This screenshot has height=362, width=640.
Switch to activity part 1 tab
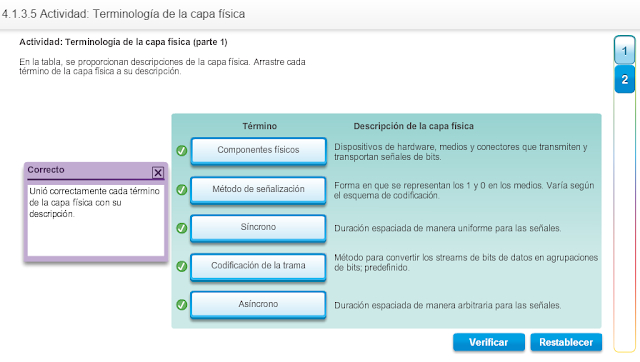tap(624, 51)
